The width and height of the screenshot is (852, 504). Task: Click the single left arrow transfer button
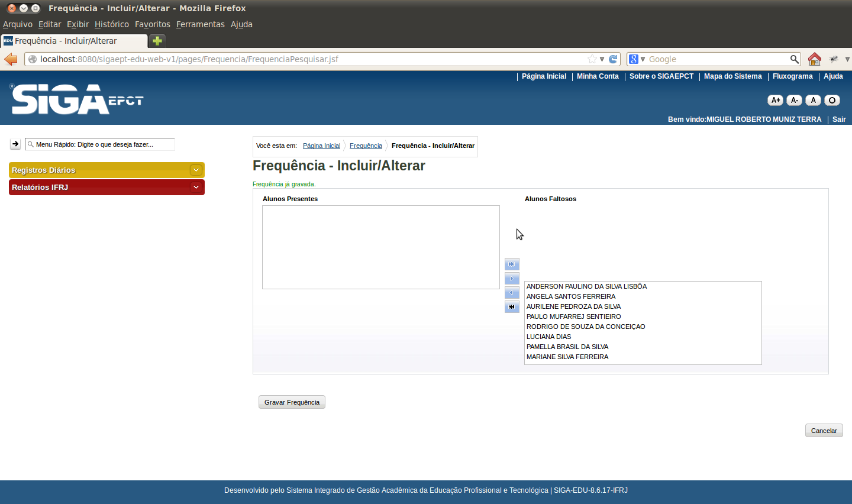(512, 293)
